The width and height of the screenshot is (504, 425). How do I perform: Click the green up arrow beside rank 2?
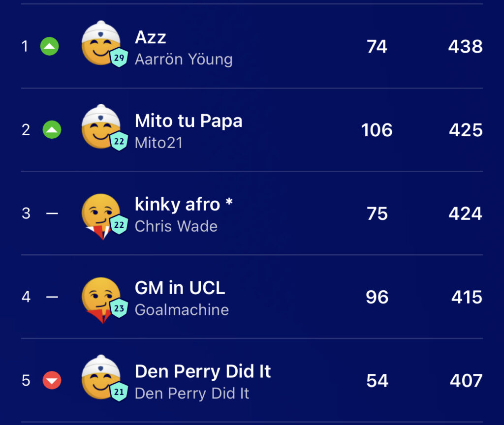coord(52,130)
